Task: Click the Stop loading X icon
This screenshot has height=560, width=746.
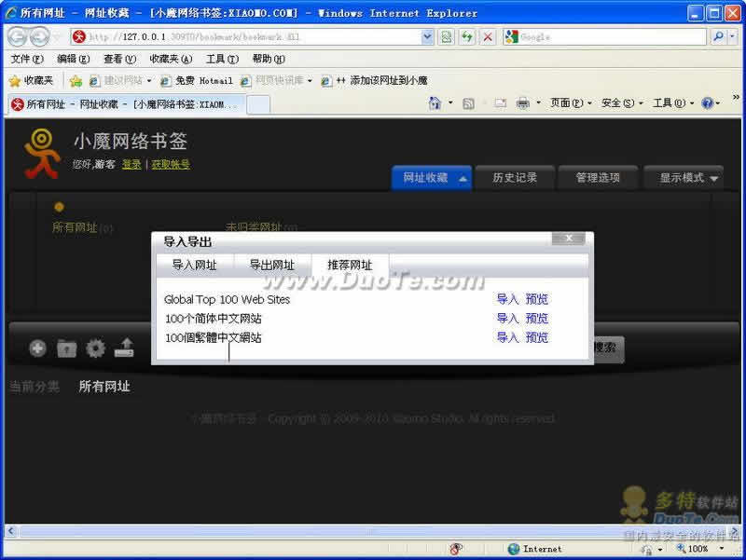Action: (x=488, y=36)
